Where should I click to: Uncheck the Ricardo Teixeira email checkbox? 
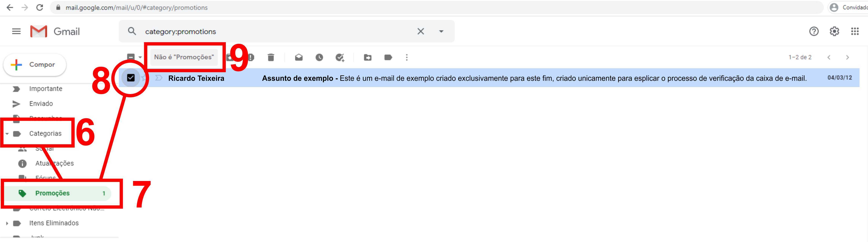(x=131, y=78)
